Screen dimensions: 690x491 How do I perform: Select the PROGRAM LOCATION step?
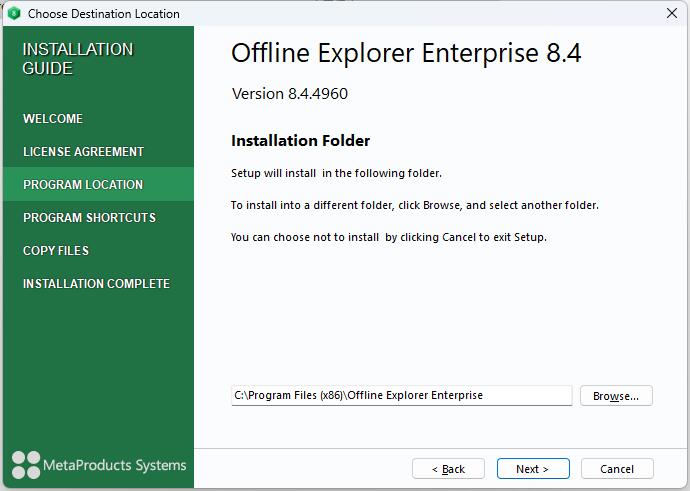(x=83, y=185)
